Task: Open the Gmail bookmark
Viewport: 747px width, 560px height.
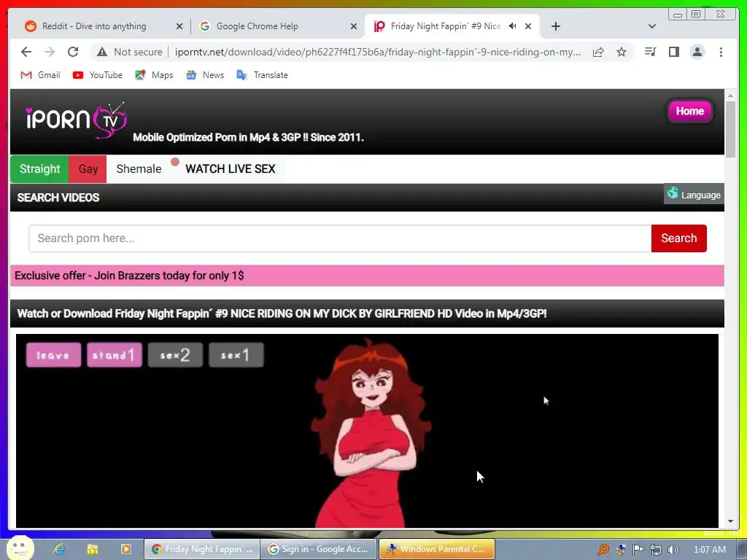Action: (41, 75)
